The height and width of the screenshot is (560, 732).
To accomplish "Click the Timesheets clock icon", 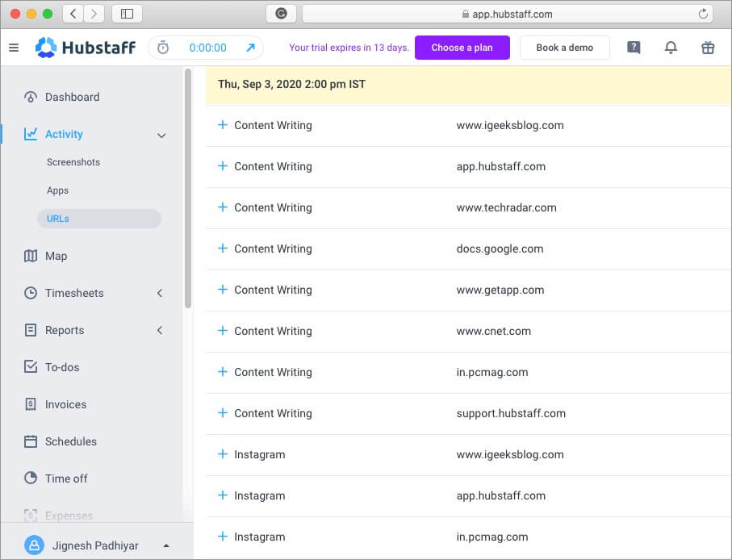I will coord(31,293).
